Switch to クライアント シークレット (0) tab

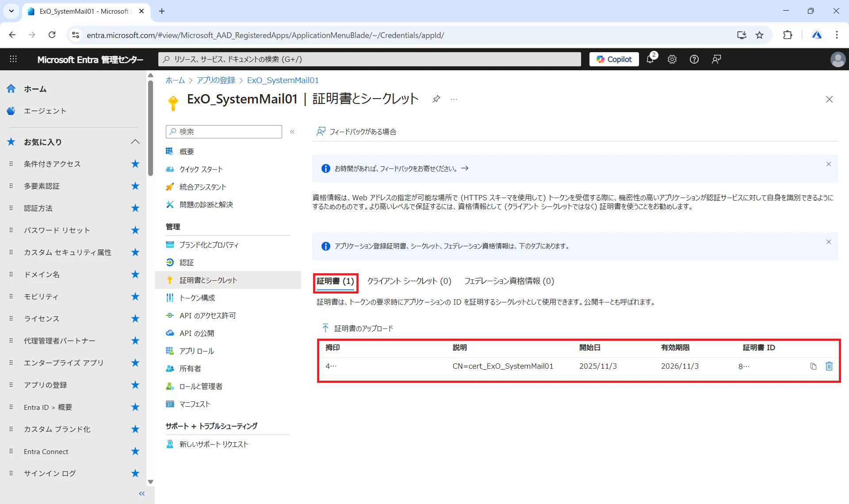(x=409, y=281)
